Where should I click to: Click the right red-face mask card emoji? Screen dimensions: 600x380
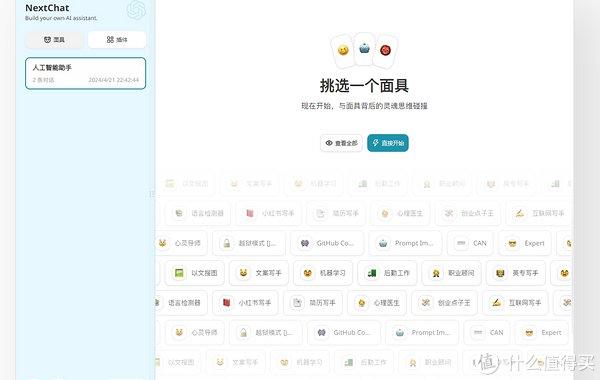click(x=385, y=50)
